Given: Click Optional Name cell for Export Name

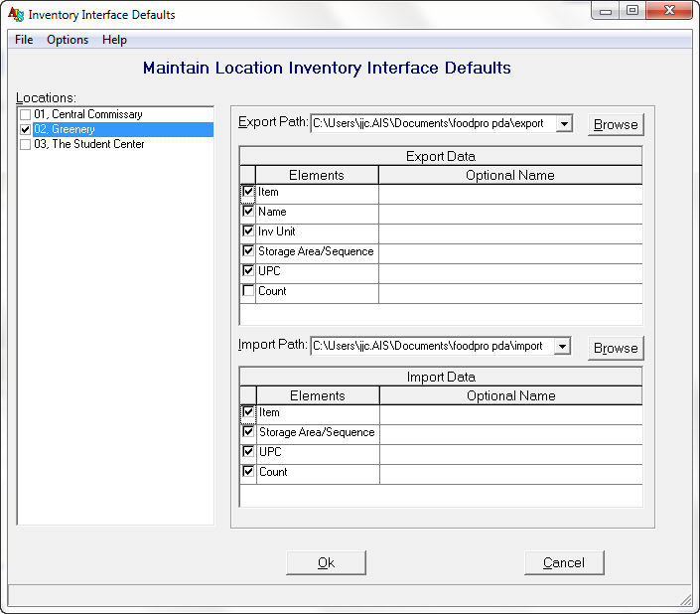Looking at the screenshot, I should tap(510, 214).
